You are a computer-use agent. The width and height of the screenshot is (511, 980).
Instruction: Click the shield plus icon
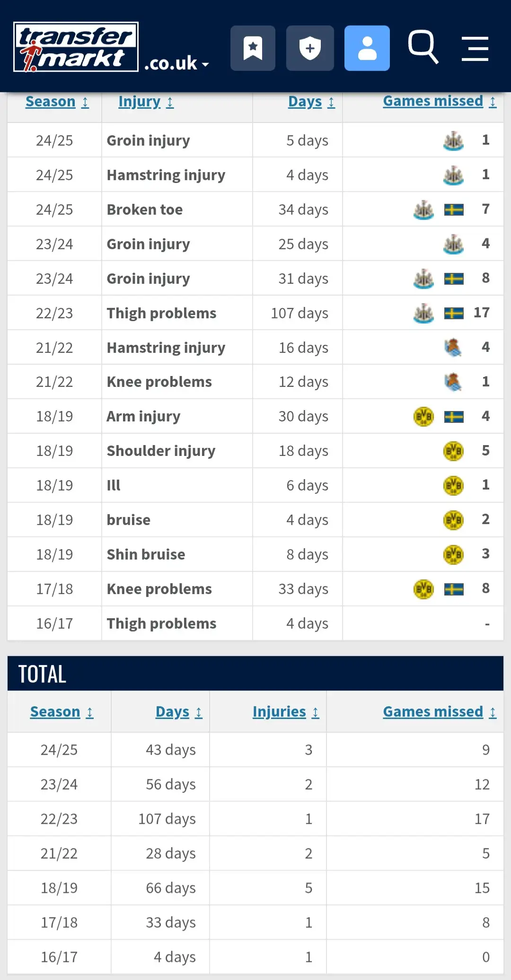(310, 48)
